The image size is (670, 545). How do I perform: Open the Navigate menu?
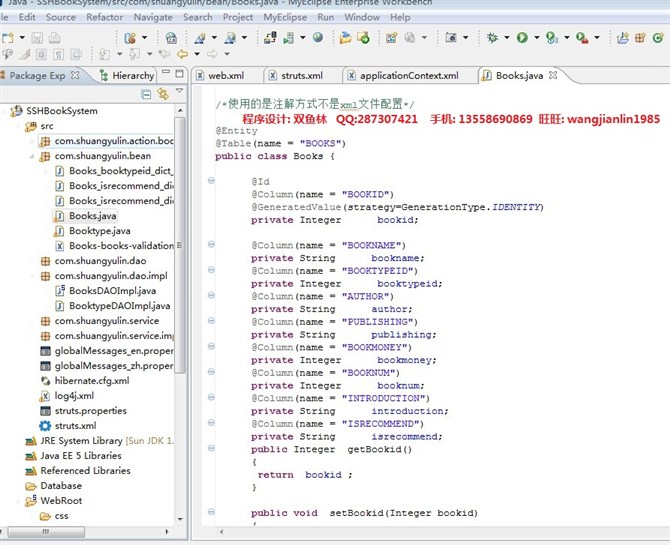(153, 17)
